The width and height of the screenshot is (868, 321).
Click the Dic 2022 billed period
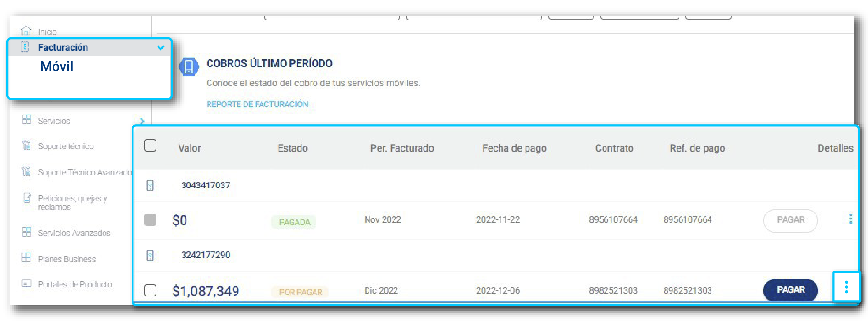pyautogui.click(x=381, y=290)
